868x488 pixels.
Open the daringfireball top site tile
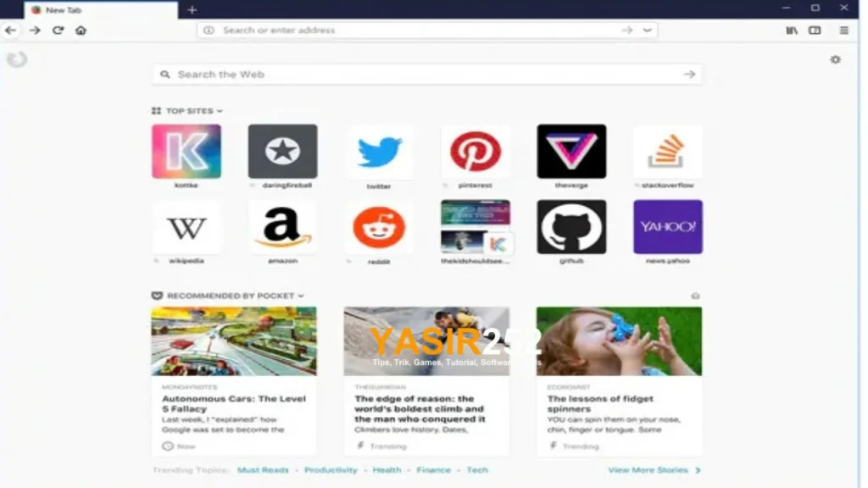[282, 151]
